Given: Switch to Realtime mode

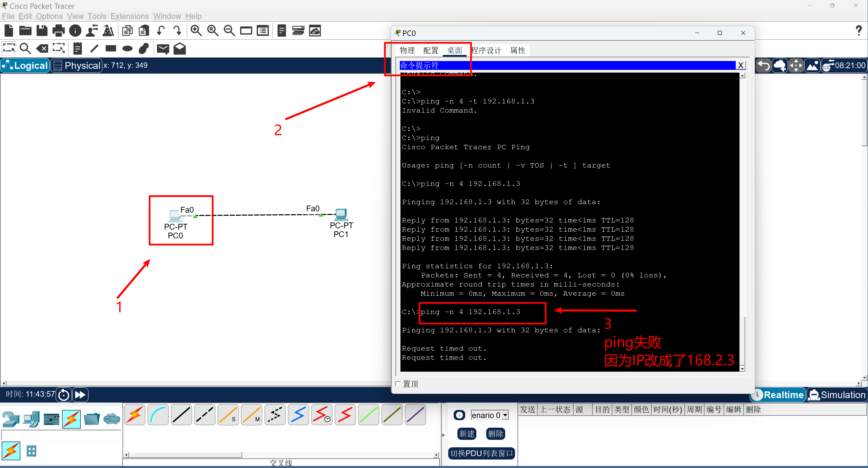Looking at the screenshot, I should (x=778, y=395).
